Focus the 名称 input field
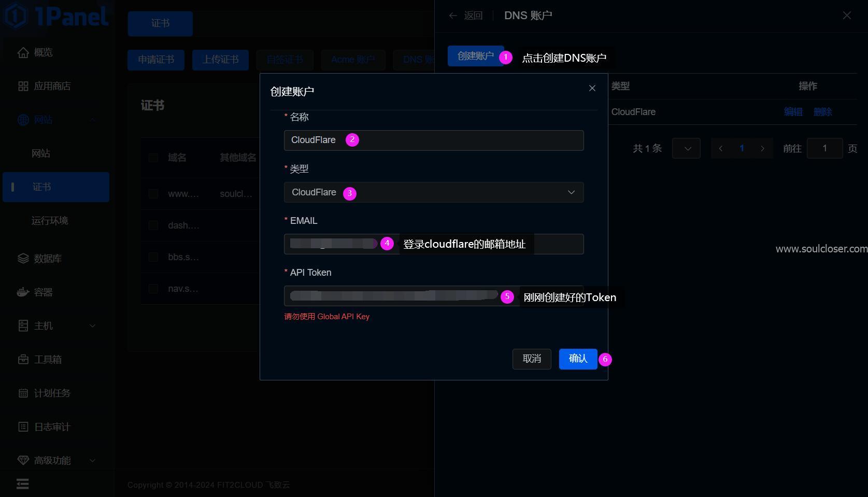 click(x=434, y=140)
